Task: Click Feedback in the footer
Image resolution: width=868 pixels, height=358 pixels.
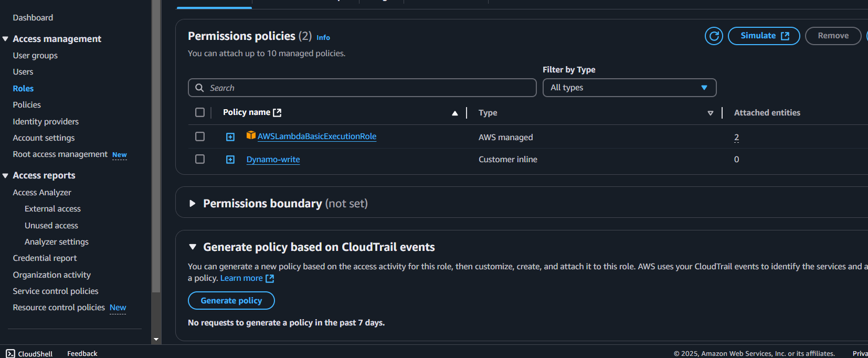Action: coord(82,353)
